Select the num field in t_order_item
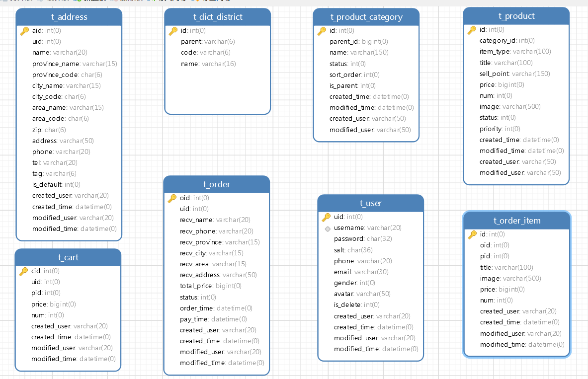588x379 pixels. click(x=496, y=301)
